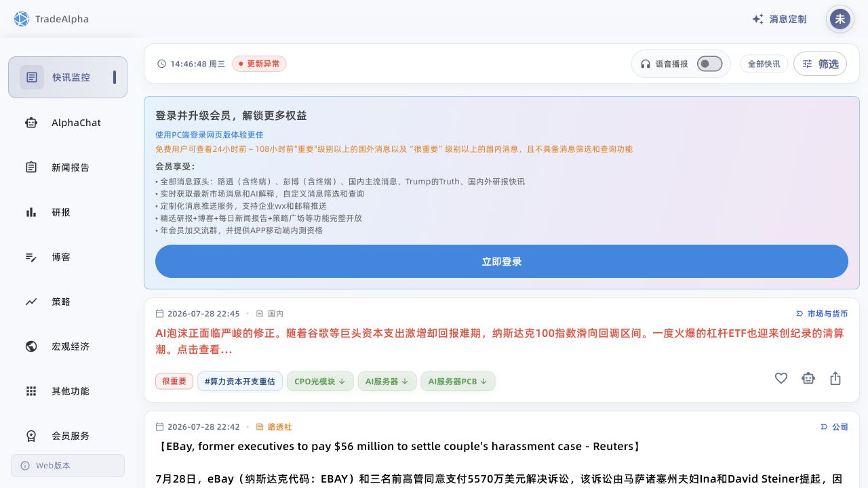Click the Web版本 info button

(68, 466)
